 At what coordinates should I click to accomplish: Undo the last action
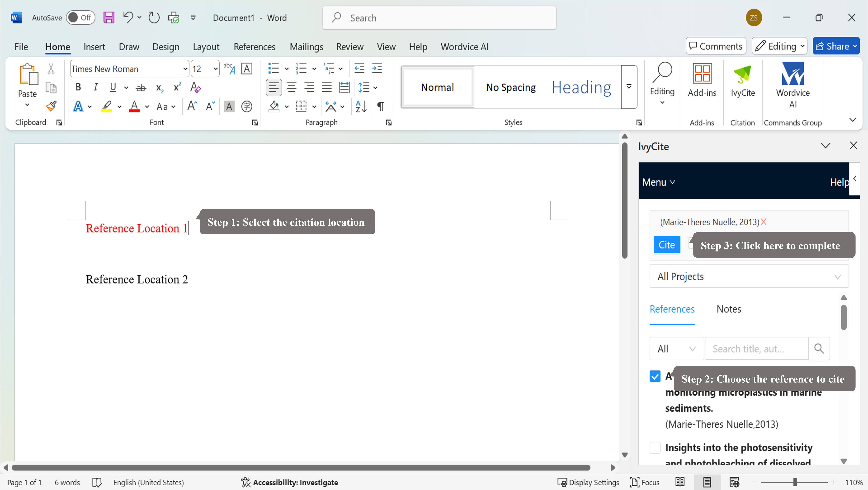(x=128, y=18)
